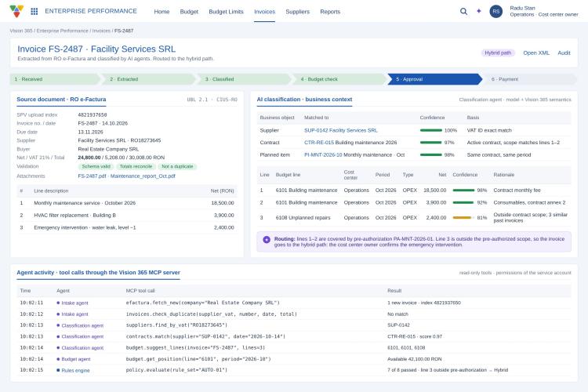
Task: Click the ENTERPRISE PERFORMANCE app title
Action: (x=91, y=11)
